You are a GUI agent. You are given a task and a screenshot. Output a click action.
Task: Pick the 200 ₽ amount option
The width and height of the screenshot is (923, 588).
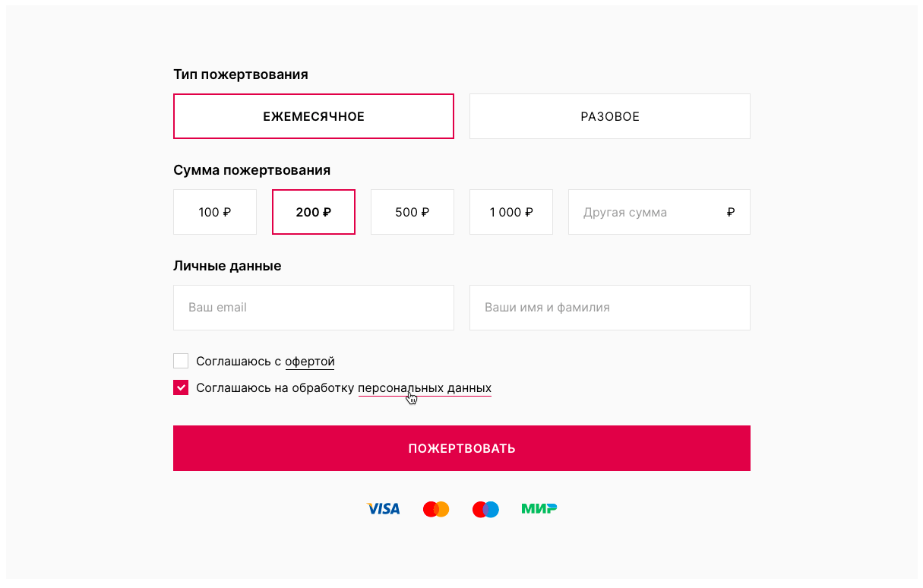pyautogui.click(x=313, y=212)
